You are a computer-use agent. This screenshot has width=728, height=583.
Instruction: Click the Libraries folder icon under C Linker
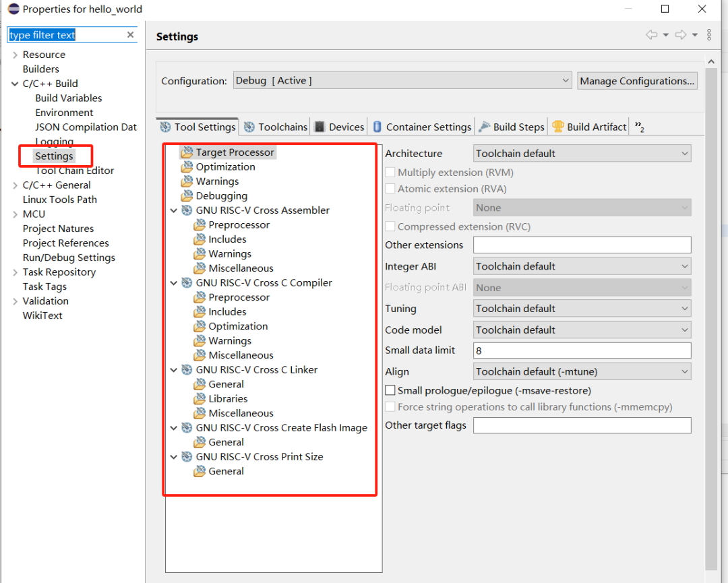tap(200, 399)
